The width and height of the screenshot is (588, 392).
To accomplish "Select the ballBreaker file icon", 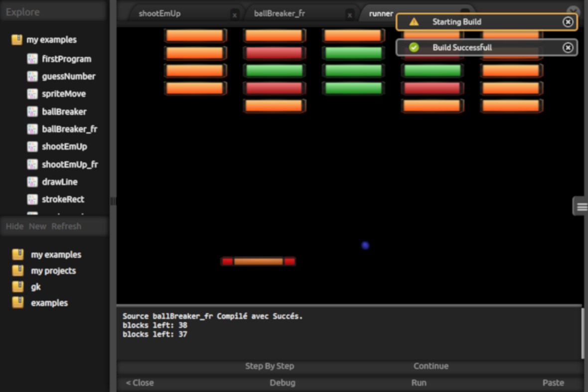I will (32, 111).
